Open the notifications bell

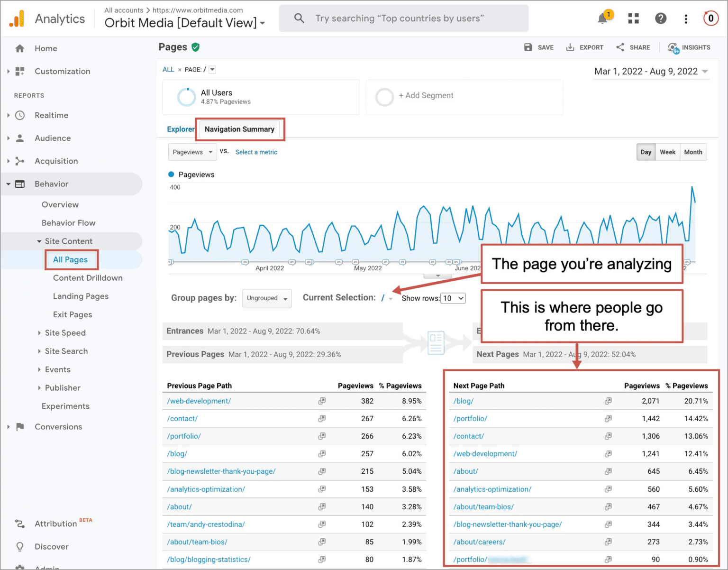coord(602,18)
